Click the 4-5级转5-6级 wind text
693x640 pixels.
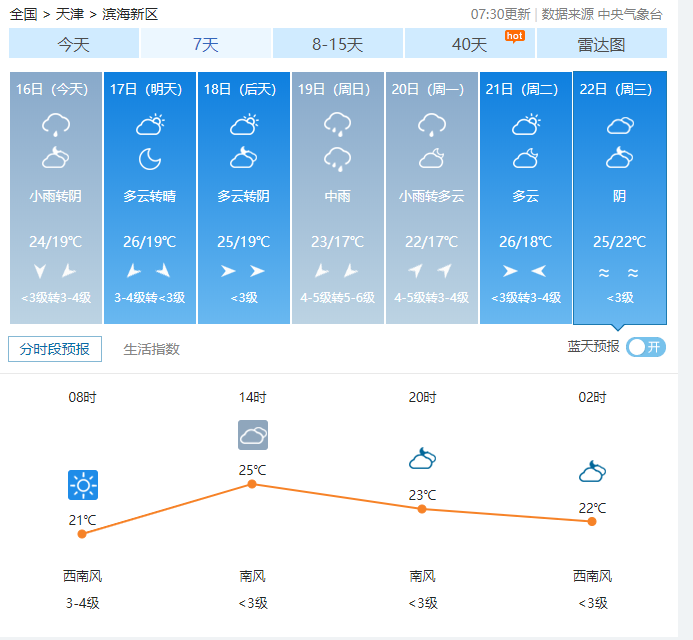tap(338, 297)
